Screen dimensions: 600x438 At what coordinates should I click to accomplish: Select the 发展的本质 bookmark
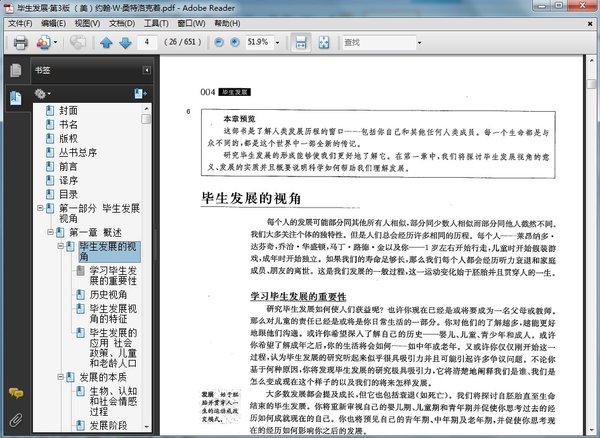(x=103, y=377)
